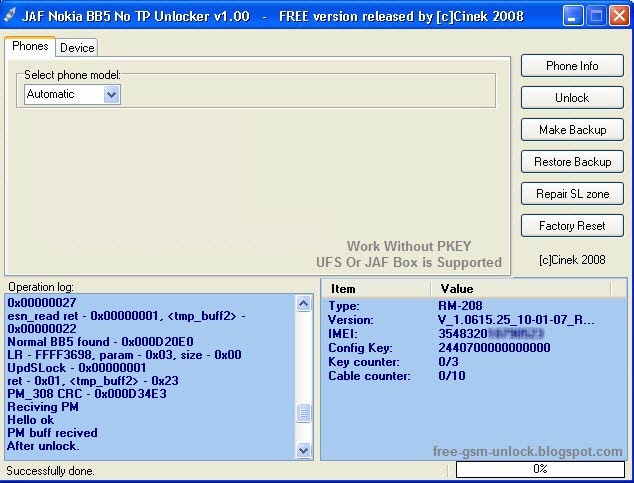Switch to the Phones tab

(30, 46)
